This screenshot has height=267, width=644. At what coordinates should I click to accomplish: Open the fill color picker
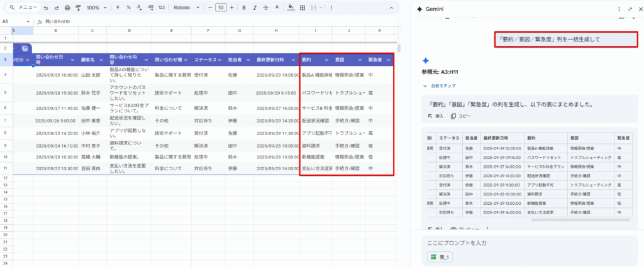click(x=290, y=8)
